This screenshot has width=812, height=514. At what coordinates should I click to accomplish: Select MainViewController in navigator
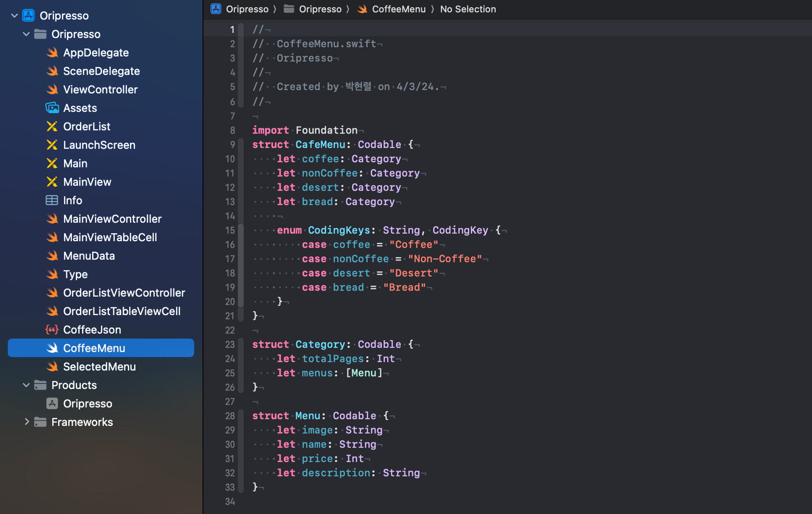(x=112, y=219)
